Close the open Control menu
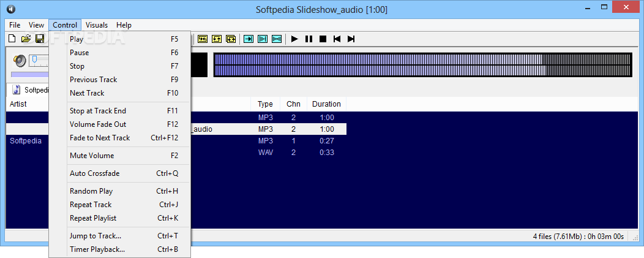The image size is (644, 258). 65,25
